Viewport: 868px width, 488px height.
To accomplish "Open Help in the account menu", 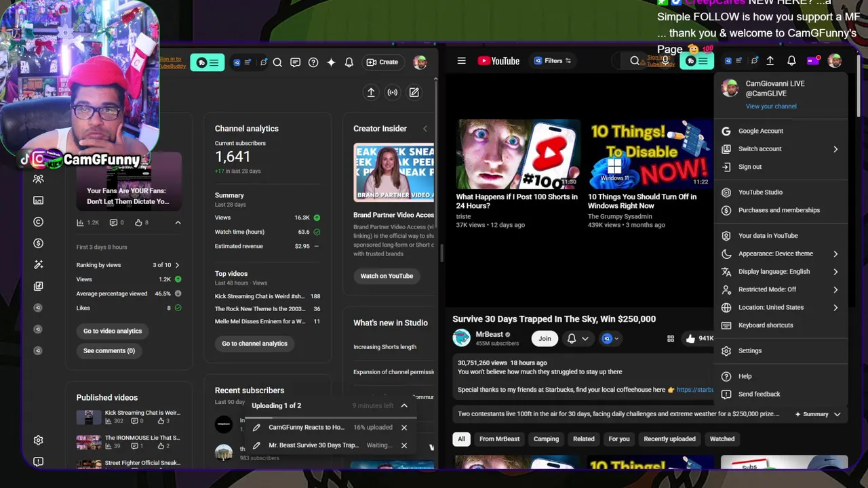I will click(x=780, y=376).
